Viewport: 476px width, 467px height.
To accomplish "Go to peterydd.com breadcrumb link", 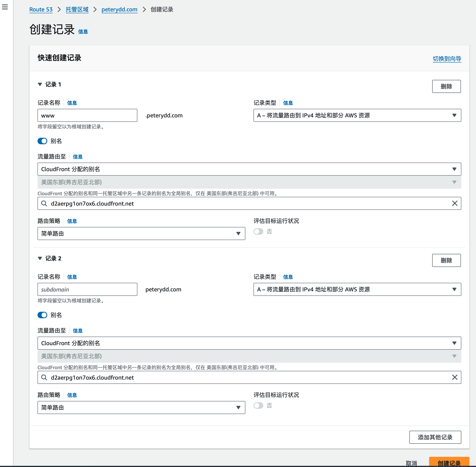I will pos(119,10).
